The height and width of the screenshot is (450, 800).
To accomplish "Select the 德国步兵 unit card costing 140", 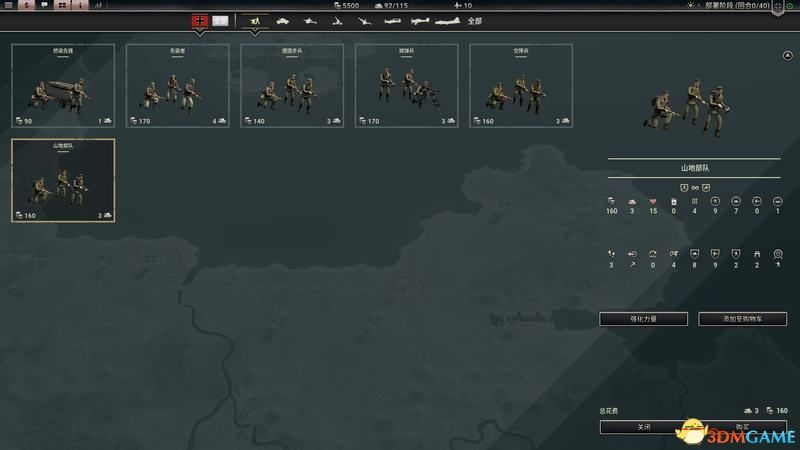I will [x=292, y=86].
